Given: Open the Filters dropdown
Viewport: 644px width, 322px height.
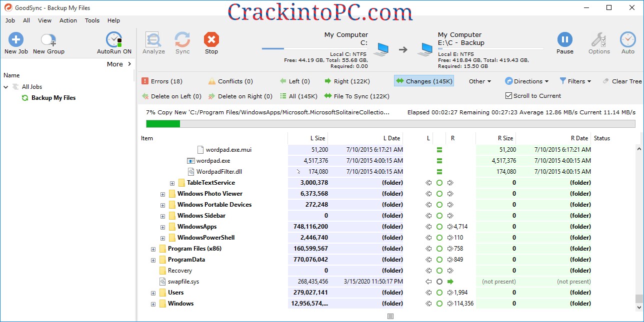Looking at the screenshot, I should click(575, 81).
